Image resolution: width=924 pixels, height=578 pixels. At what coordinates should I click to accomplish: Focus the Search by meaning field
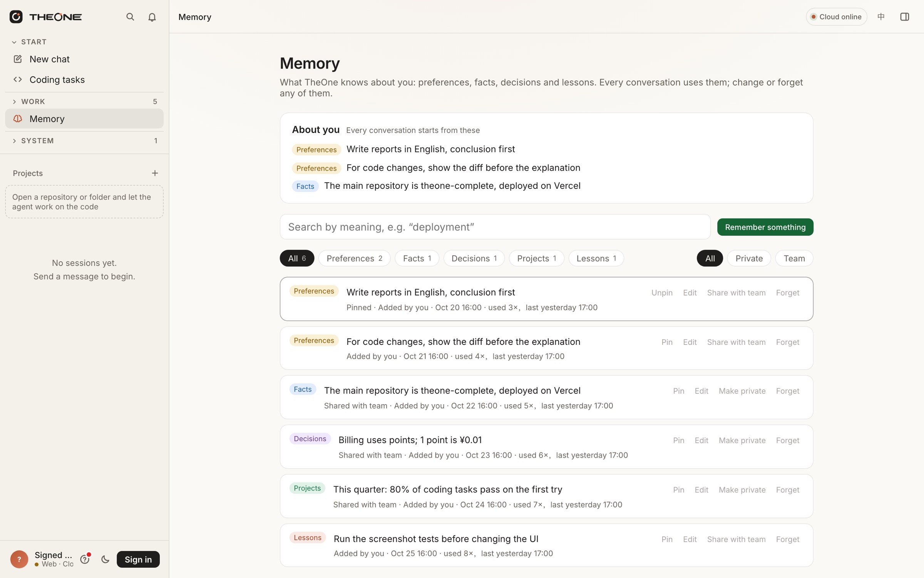(x=495, y=227)
